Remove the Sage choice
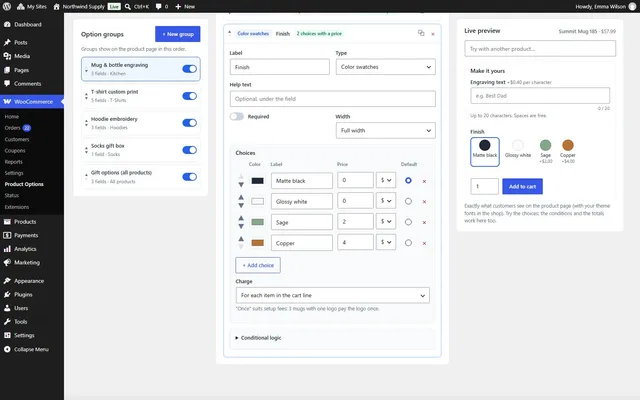Image resolution: width=640 pixels, height=400 pixels. point(424,222)
